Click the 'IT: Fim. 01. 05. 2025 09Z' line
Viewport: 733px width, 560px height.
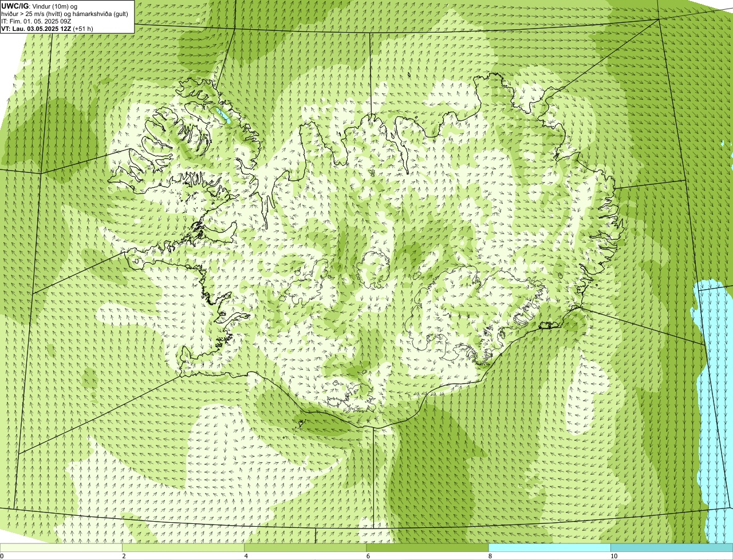coord(36,21)
